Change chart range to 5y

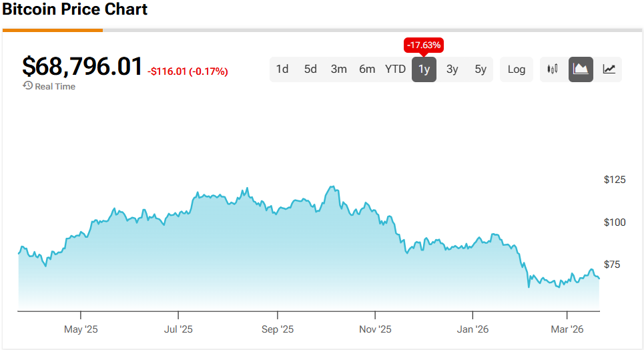pyautogui.click(x=480, y=69)
